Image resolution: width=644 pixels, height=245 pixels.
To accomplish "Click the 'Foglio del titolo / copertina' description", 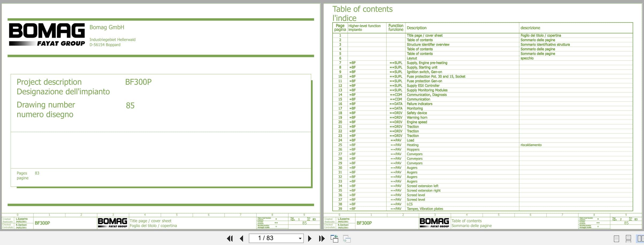I will click(x=540, y=35).
